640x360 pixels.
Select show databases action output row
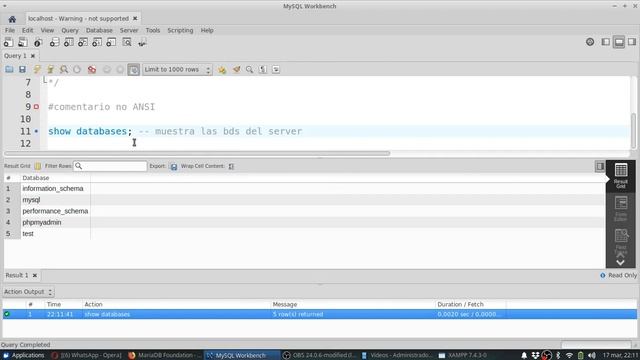click(x=320, y=314)
